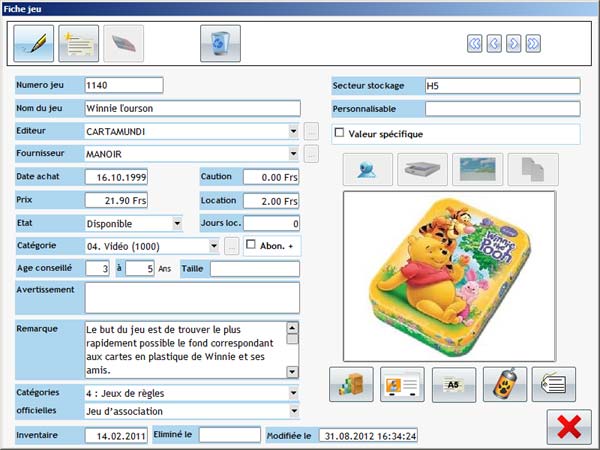Print label using the tag icon
Image resolution: width=600 pixels, height=450 pixels.
coord(554,385)
